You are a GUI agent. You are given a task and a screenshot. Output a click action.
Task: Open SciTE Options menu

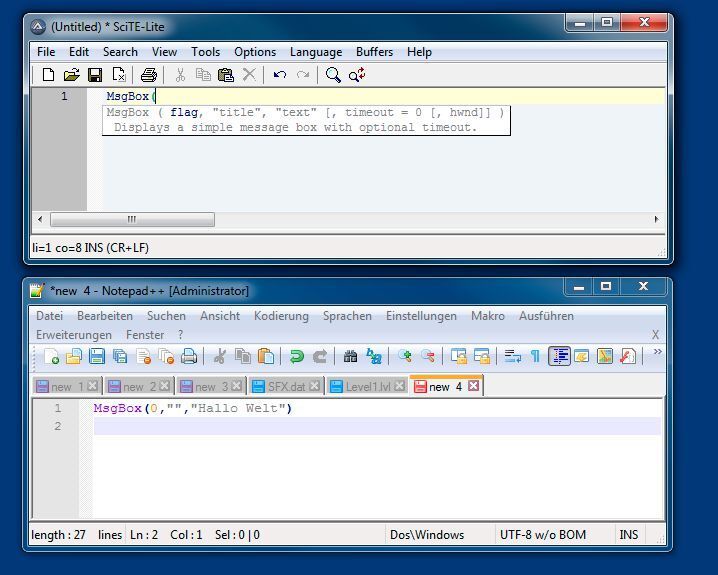coord(255,52)
